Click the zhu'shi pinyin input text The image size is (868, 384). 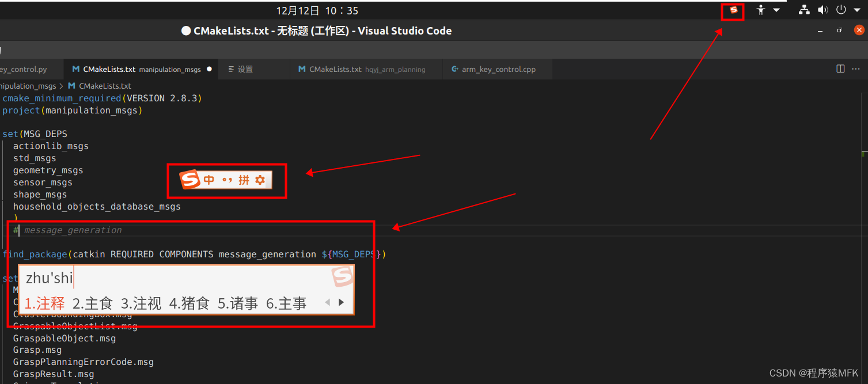pos(50,279)
